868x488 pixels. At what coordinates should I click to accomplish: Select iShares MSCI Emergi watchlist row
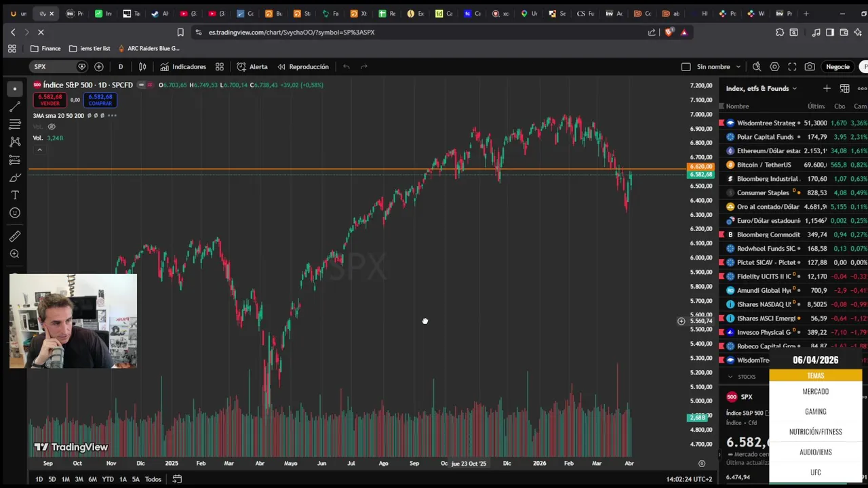click(793, 318)
